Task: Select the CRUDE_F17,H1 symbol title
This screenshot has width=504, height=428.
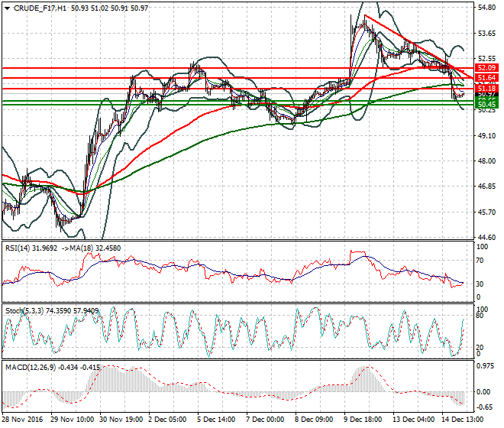Action: 40,8
